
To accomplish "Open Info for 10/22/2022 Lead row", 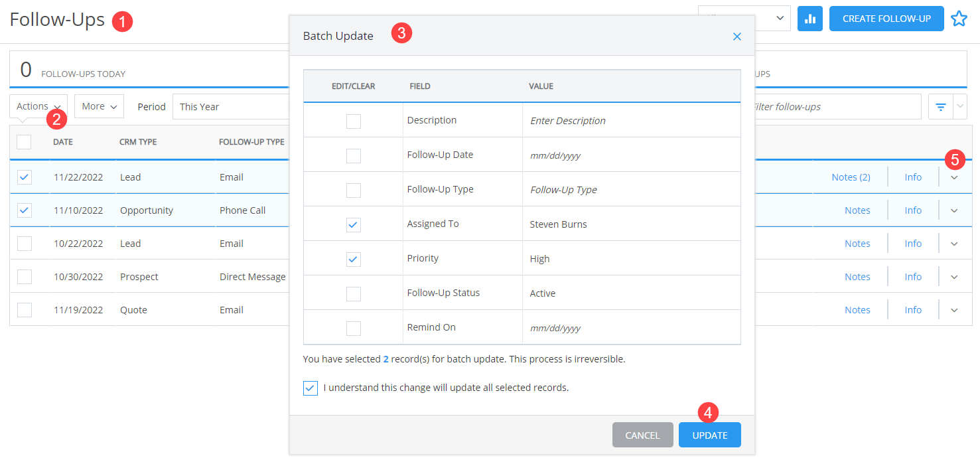I will coord(913,244).
